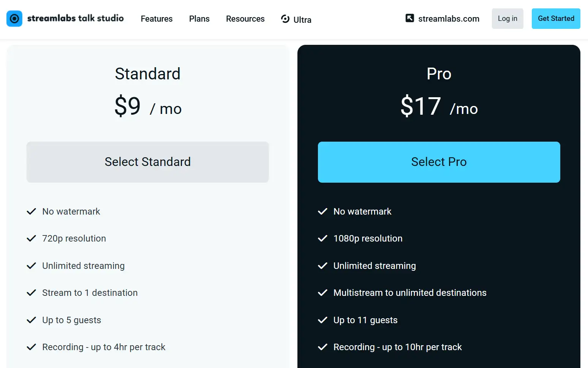Click the checkmark next to Up to 11 guests
588x368 pixels.
click(x=322, y=320)
